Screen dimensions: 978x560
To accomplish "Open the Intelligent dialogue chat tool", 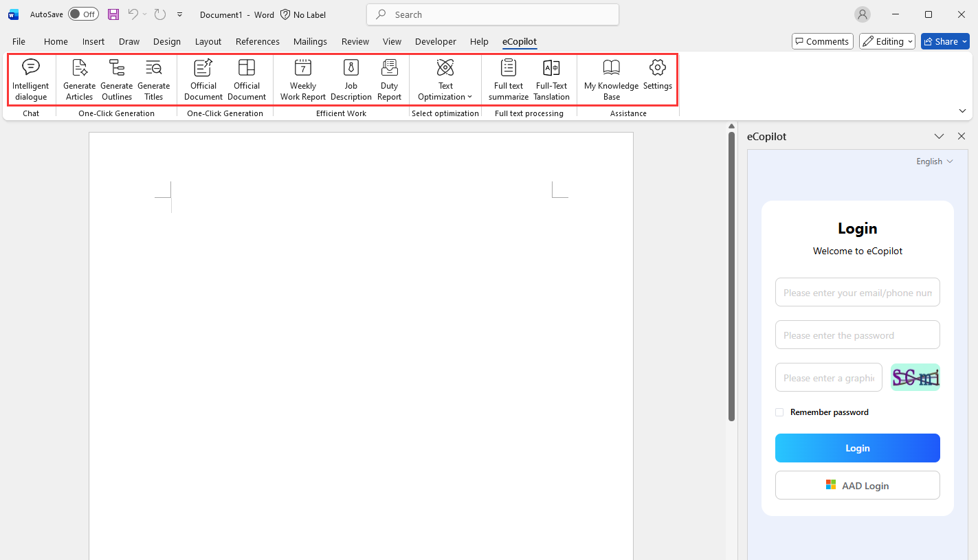I will [x=31, y=80].
